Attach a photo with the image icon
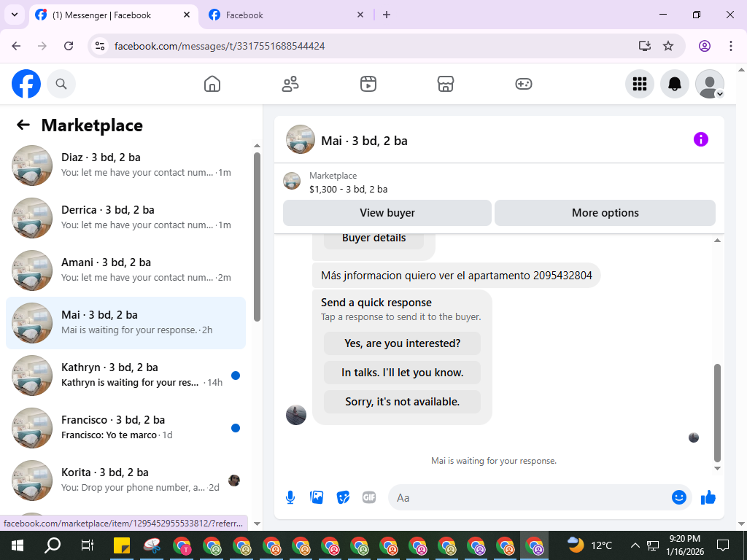The image size is (747, 560). coord(317,497)
